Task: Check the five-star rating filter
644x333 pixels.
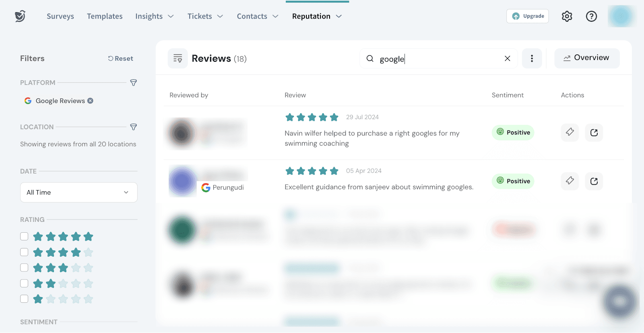Action: pos(24,236)
